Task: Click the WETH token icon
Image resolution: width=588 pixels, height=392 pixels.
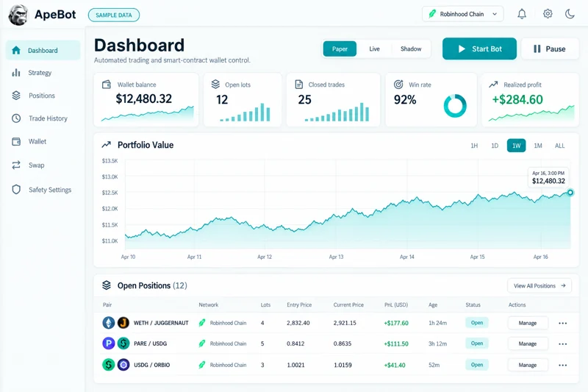Action: (x=109, y=323)
